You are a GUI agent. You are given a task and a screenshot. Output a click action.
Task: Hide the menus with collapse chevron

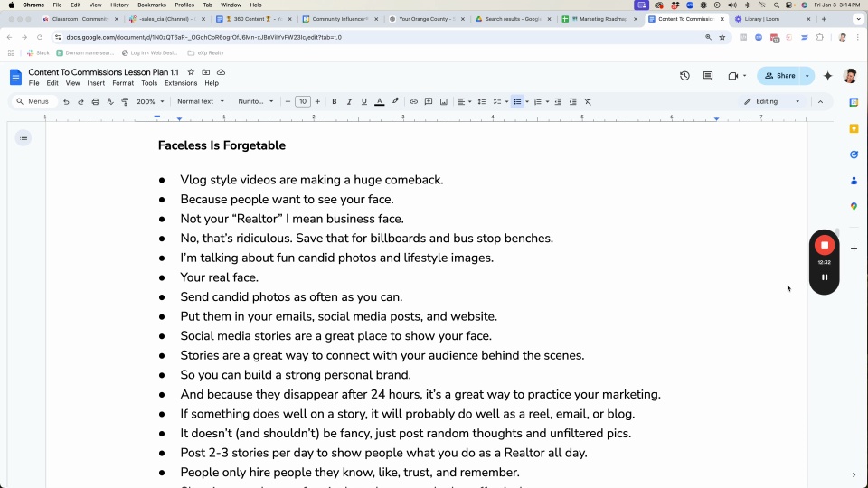(820, 102)
